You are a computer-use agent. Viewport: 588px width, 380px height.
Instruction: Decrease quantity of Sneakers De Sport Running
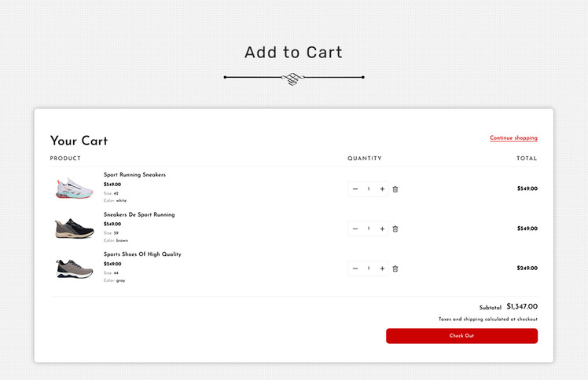[355, 228]
